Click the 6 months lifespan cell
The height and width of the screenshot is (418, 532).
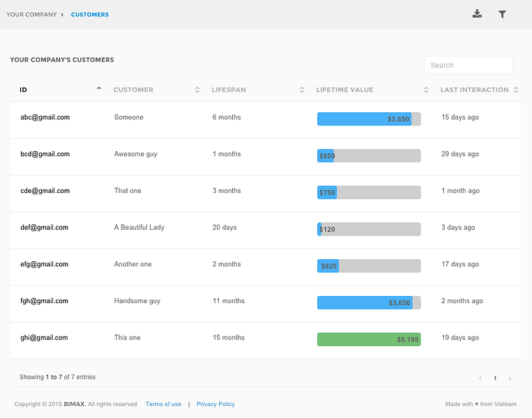tap(227, 117)
